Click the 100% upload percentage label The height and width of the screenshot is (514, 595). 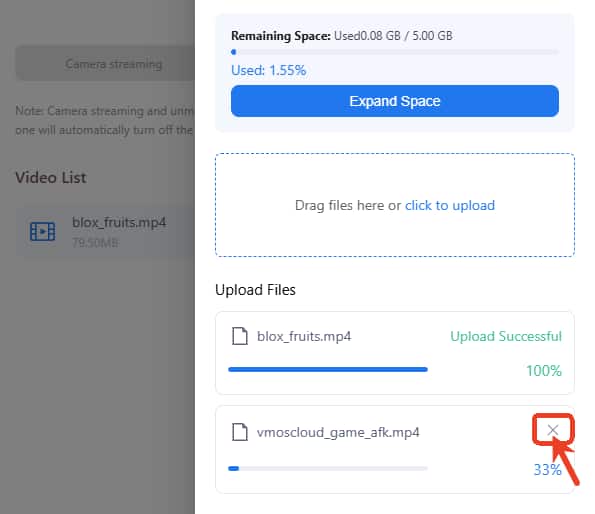544,371
